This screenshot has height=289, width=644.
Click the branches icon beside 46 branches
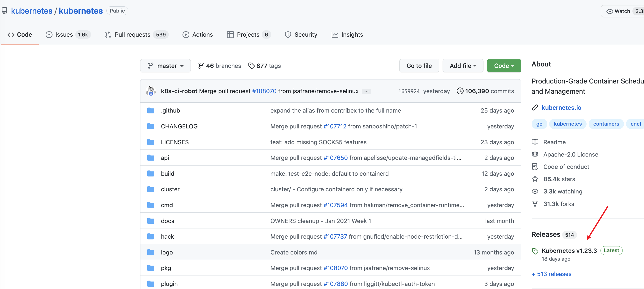(x=200, y=66)
